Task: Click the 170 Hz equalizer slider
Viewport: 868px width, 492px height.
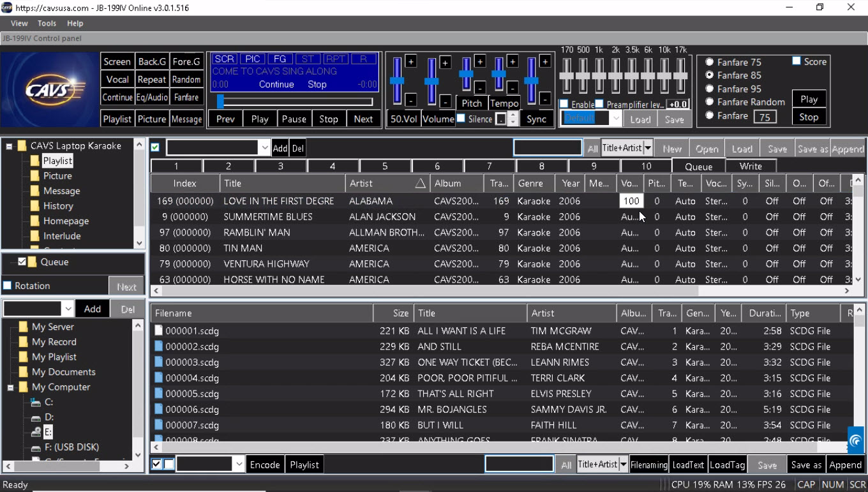Action: (x=567, y=75)
